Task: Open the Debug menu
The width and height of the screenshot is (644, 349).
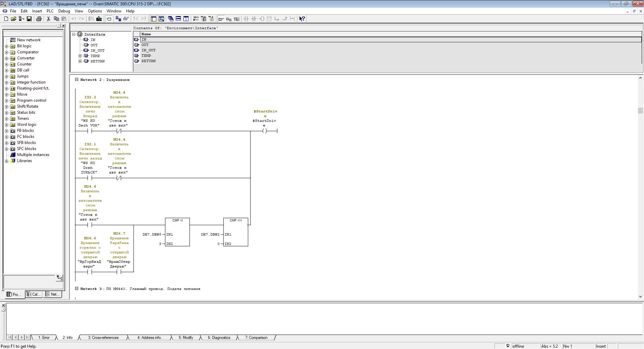Action: click(x=64, y=11)
